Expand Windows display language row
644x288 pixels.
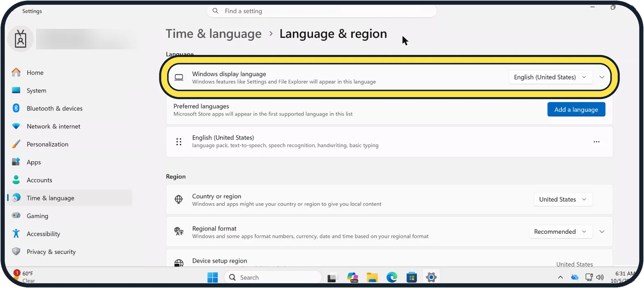(x=602, y=77)
